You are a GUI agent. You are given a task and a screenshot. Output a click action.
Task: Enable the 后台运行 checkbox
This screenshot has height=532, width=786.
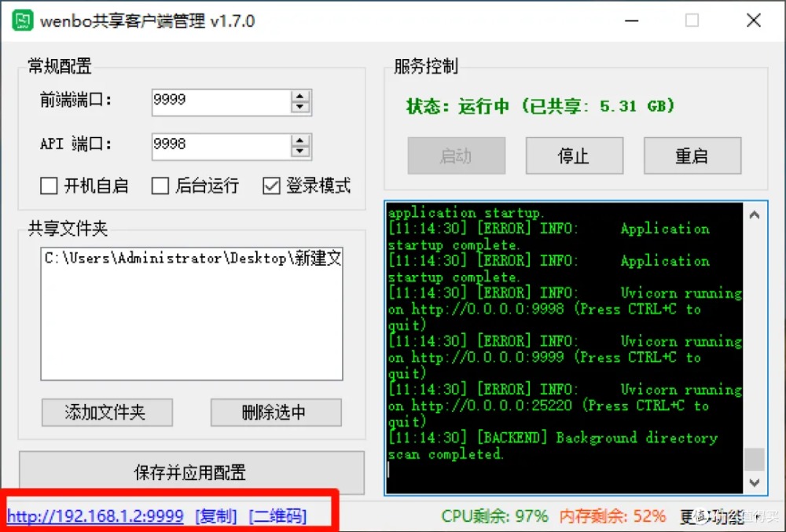160,186
